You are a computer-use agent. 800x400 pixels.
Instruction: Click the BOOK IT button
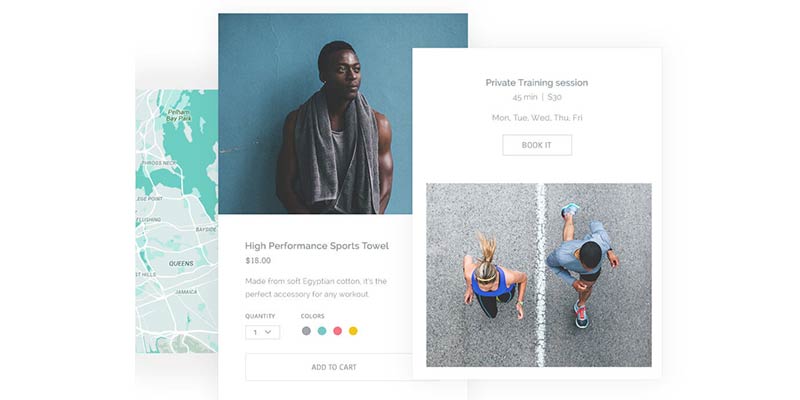point(537,145)
